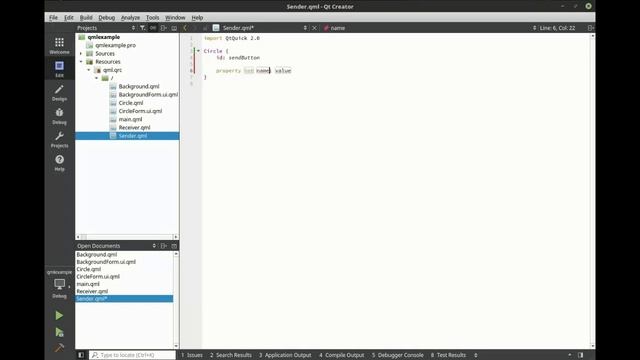Open the Window menu
Screen dimensions: 640x360
click(x=175, y=18)
